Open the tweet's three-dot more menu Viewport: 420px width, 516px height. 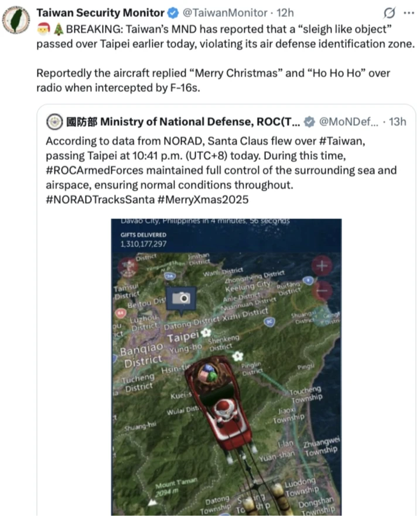(x=407, y=12)
